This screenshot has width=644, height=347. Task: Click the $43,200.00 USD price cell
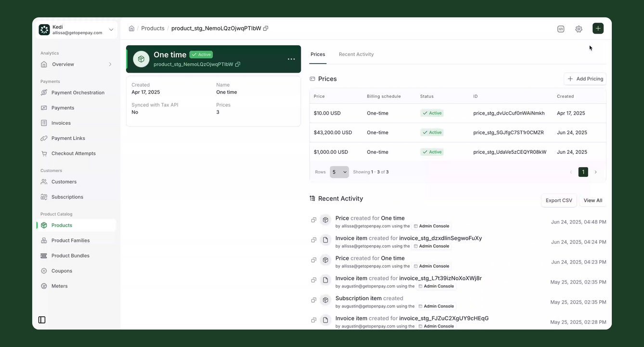tap(333, 133)
